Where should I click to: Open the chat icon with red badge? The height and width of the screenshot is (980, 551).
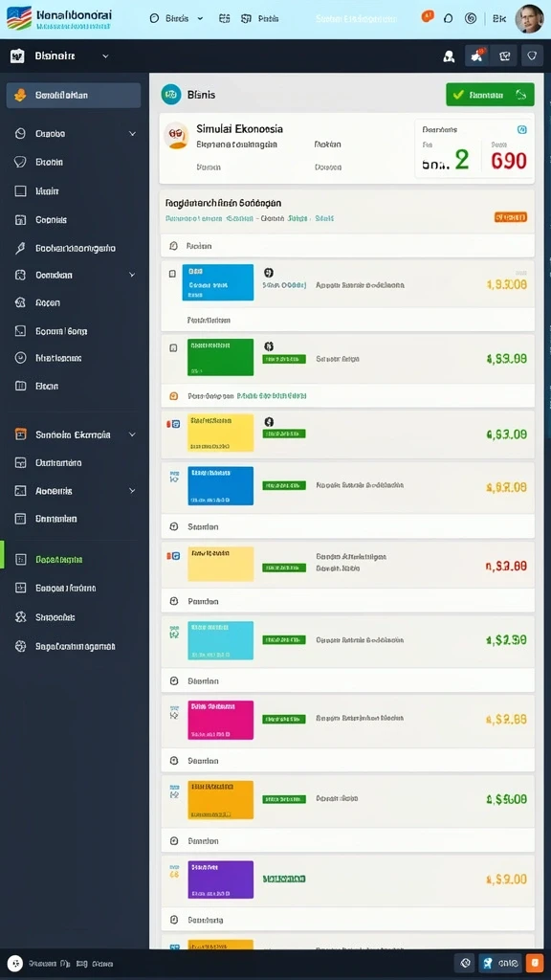477,56
